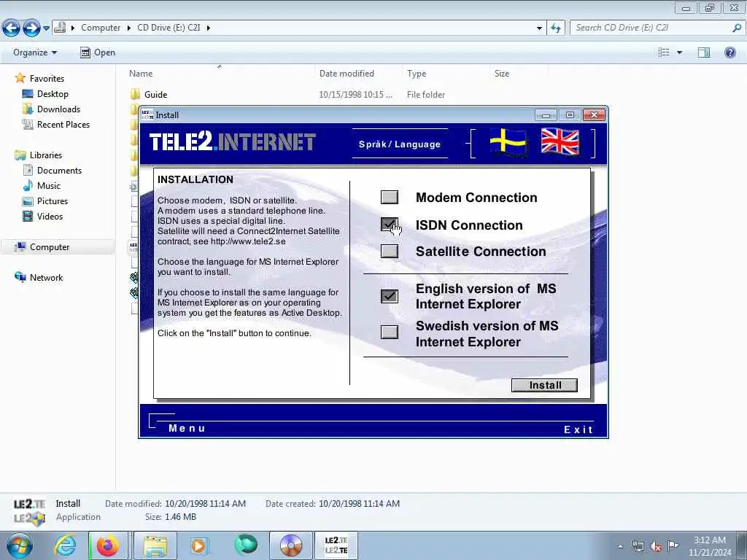Viewport: 747px width, 560px height.
Task: Click Open in Explorer toolbar
Action: point(98,52)
